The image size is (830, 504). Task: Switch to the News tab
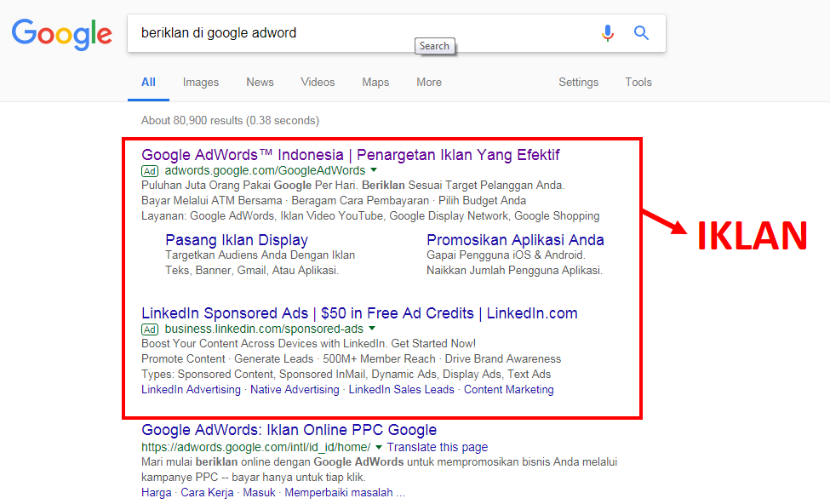tap(260, 83)
